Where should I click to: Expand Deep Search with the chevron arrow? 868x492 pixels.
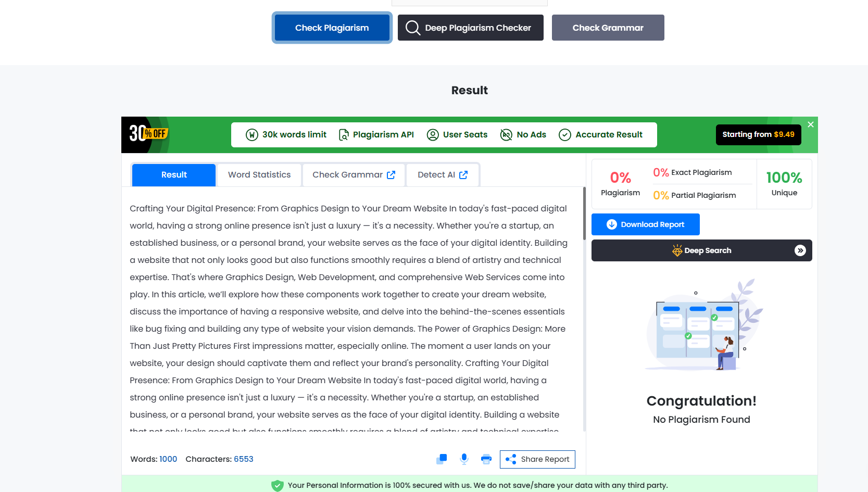(800, 250)
